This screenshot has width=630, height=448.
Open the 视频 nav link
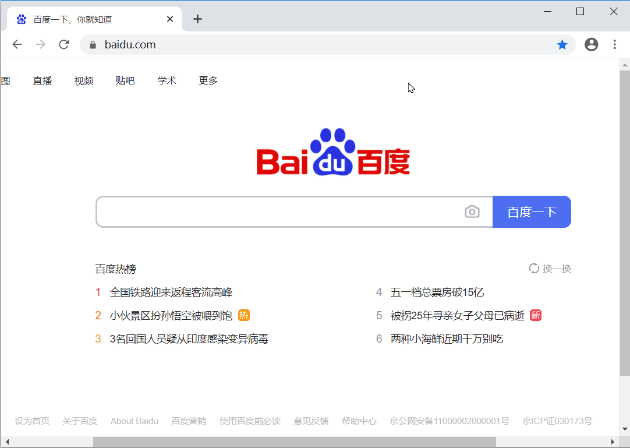(x=84, y=81)
